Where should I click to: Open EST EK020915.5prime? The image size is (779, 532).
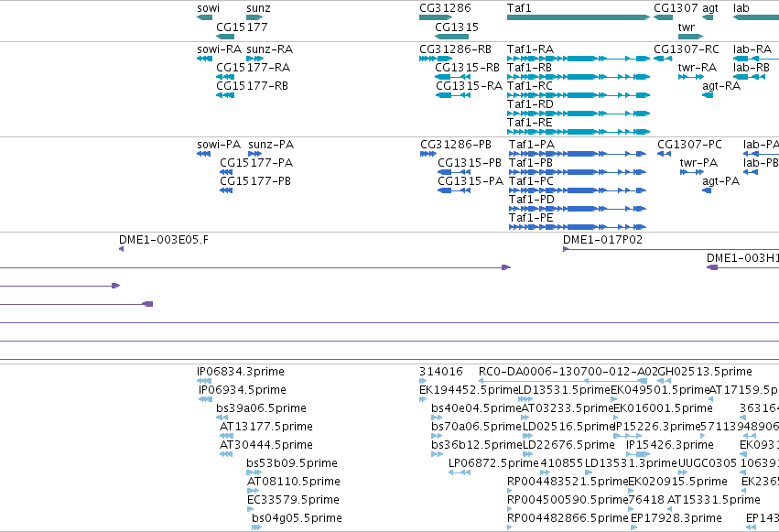(x=677, y=482)
